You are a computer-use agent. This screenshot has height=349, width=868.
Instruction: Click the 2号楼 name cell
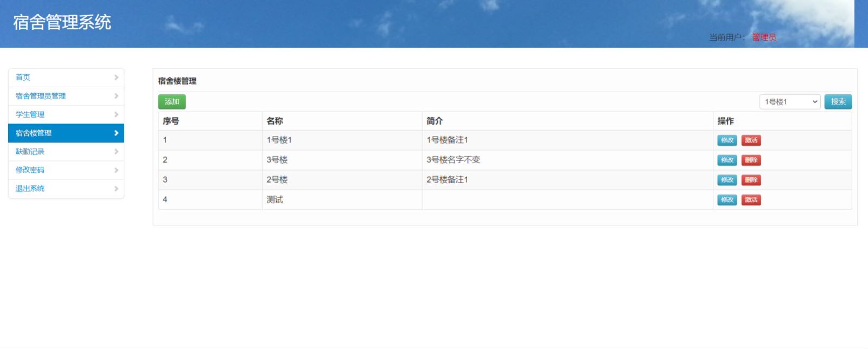(342, 180)
